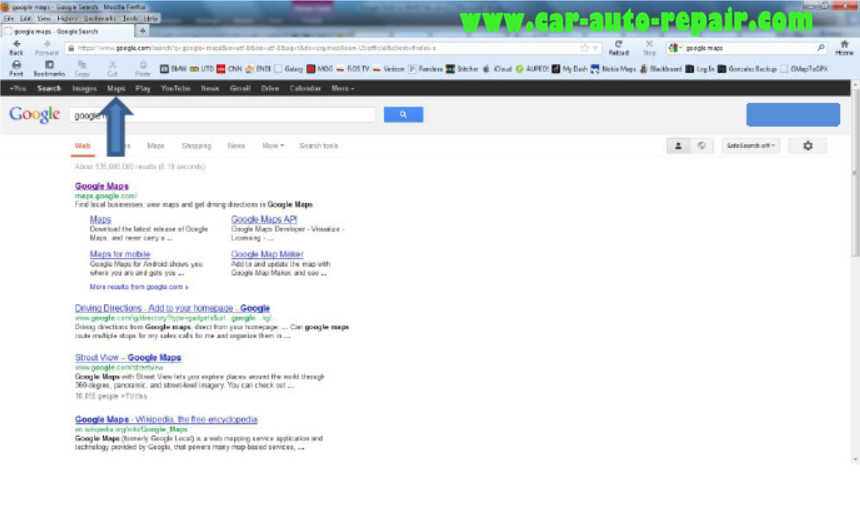
Task: Open the History menu
Action: pos(67,18)
